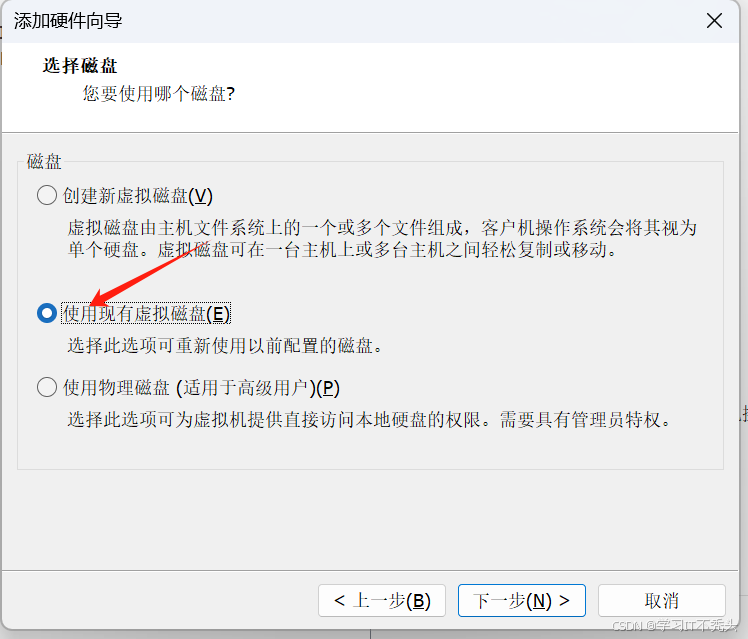Click the virtual disk description paragraph

pyautogui.click(x=382, y=238)
